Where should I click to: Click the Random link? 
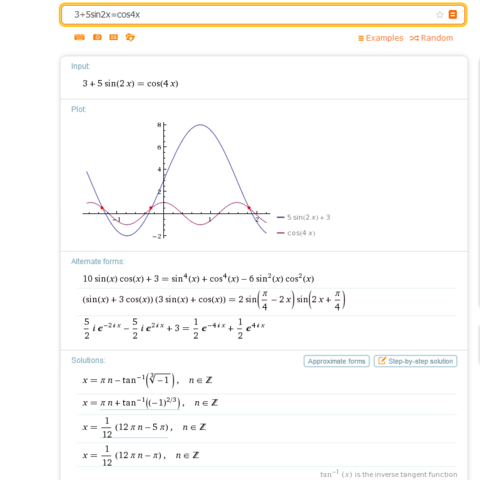[x=431, y=38]
